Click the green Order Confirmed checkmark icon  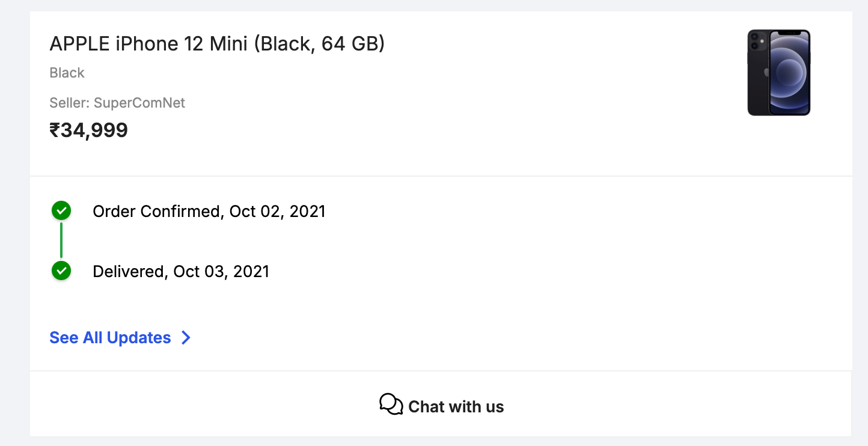pyautogui.click(x=61, y=211)
